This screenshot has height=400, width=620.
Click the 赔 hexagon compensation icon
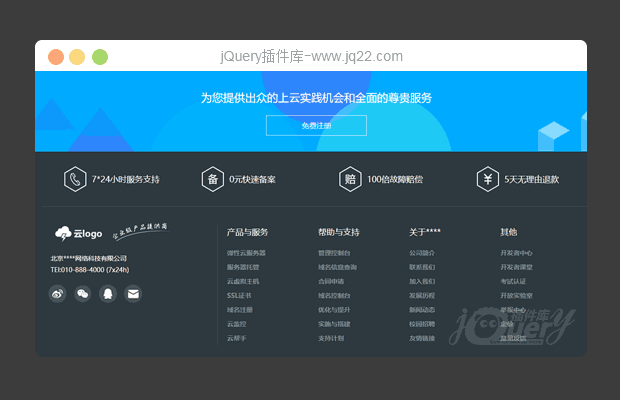(x=350, y=179)
